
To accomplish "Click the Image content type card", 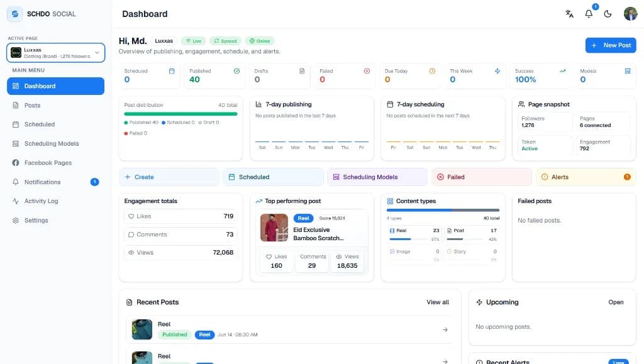I will pyautogui.click(x=414, y=255).
